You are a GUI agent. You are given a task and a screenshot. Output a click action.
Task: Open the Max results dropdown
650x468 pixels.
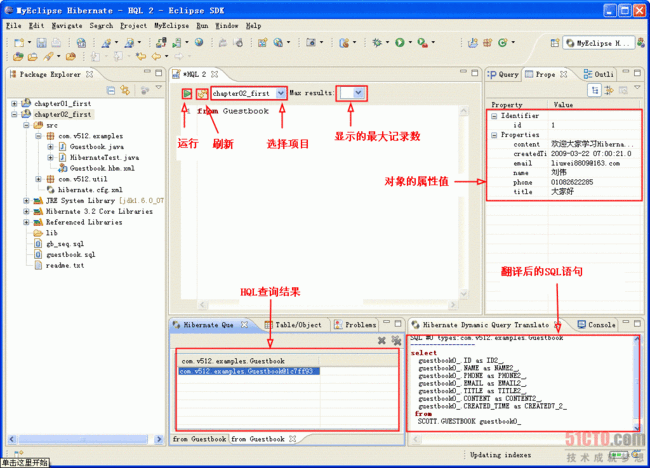point(358,93)
